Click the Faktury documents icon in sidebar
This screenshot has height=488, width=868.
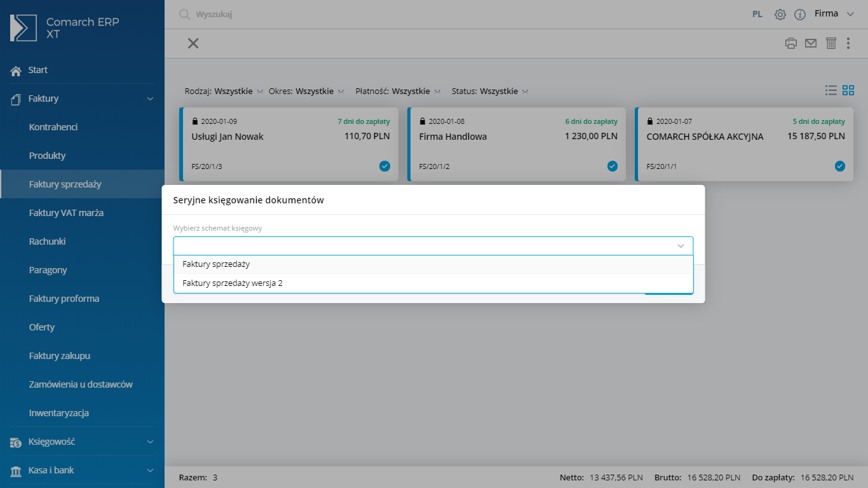pos(16,99)
